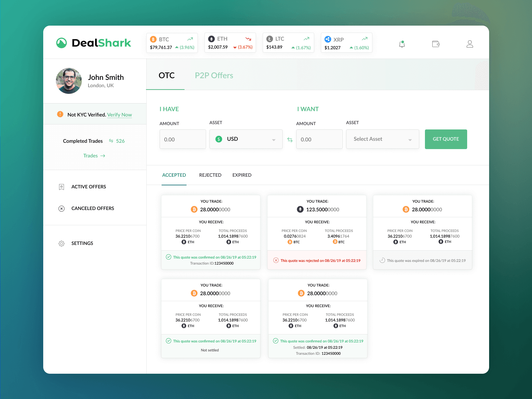The width and height of the screenshot is (532, 399).
Task: Switch to the P2P Offers tab
Action: 214,76
